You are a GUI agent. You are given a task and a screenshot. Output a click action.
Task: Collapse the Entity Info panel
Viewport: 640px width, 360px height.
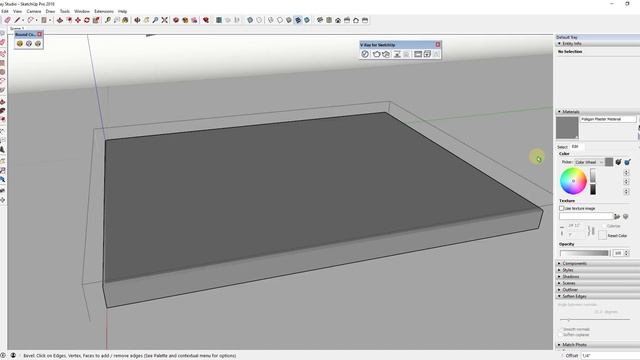point(560,43)
